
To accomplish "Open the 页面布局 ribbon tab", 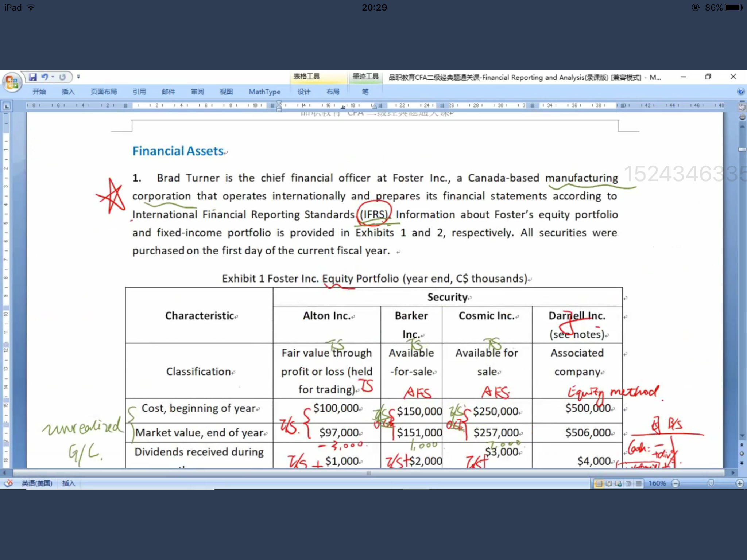I will point(104,92).
